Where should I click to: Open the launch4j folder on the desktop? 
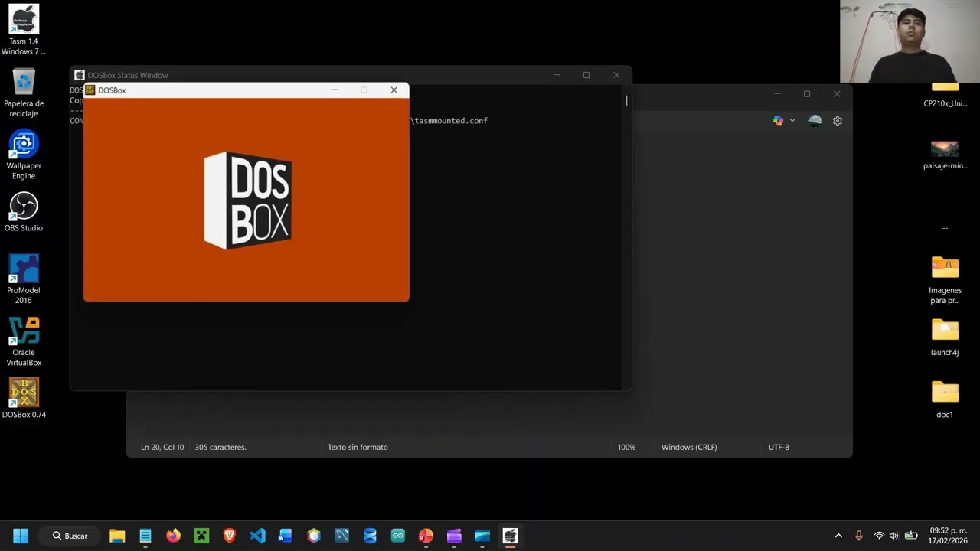[x=945, y=337]
